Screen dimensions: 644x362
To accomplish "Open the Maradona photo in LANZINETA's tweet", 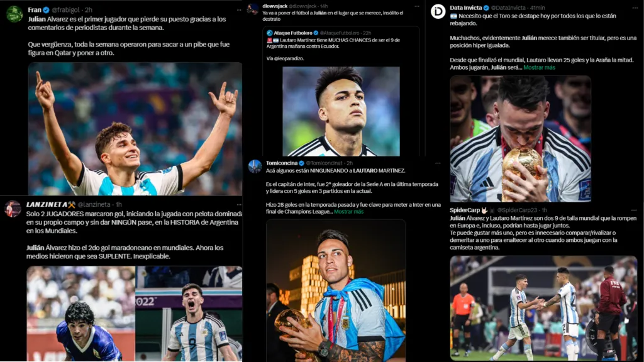I will pyautogui.click(x=81, y=314).
